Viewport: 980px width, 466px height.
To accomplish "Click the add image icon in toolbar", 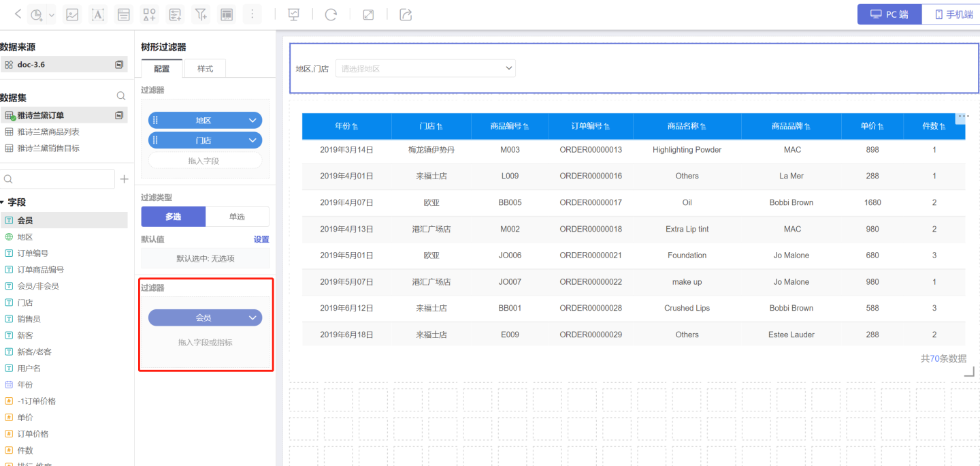I will click(72, 14).
